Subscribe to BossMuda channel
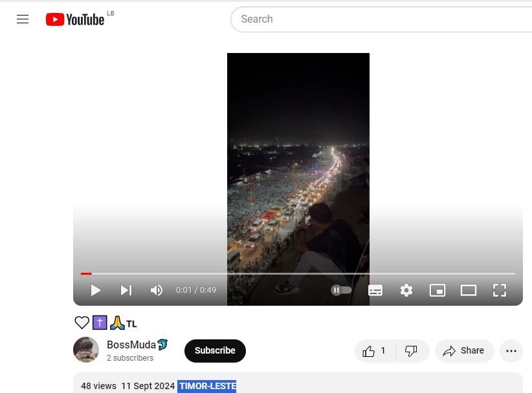This screenshot has width=532, height=393. click(215, 350)
